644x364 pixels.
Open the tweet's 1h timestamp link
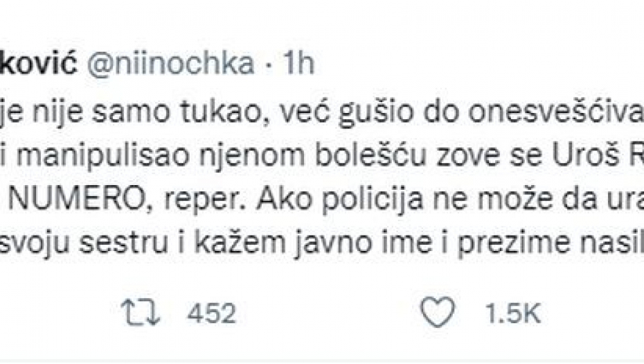click(298, 64)
